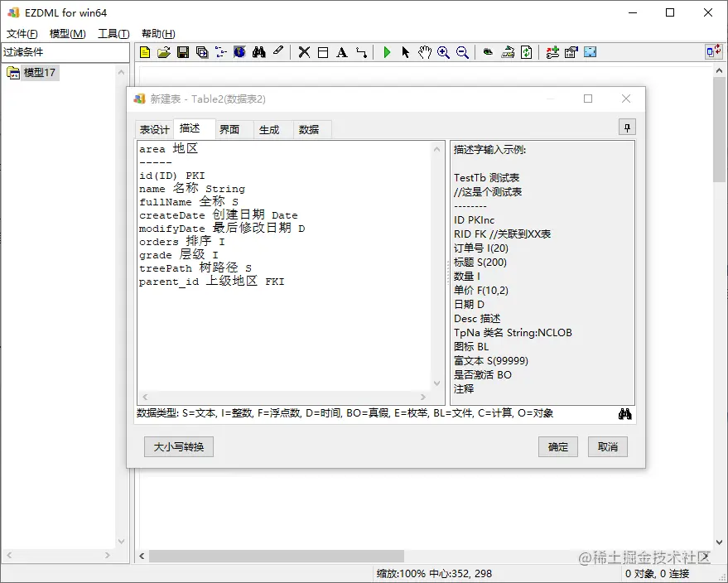728x583 pixels.
Task: Confirm with the 确定 button
Action: [x=558, y=446]
